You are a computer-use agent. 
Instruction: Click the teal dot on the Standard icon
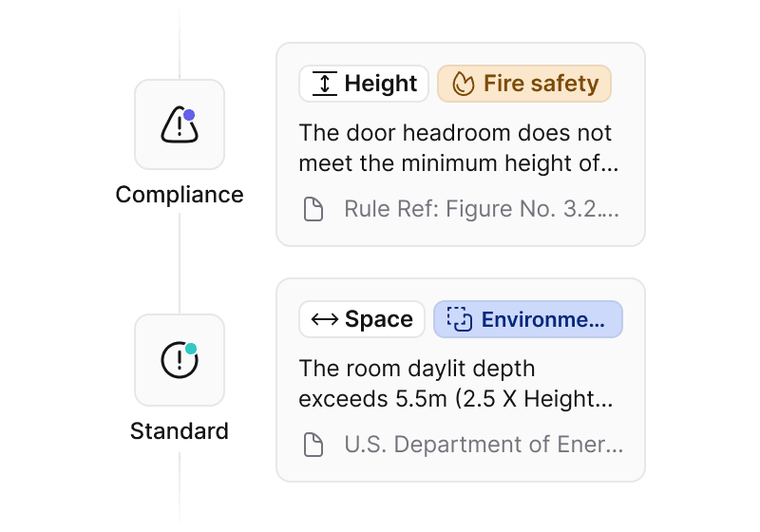(x=190, y=349)
